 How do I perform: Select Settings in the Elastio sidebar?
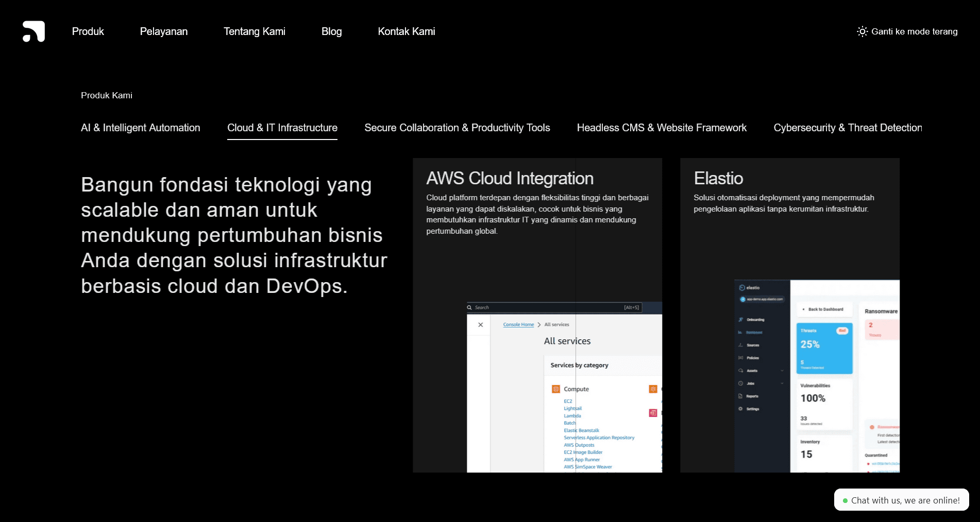pos(753,409)
